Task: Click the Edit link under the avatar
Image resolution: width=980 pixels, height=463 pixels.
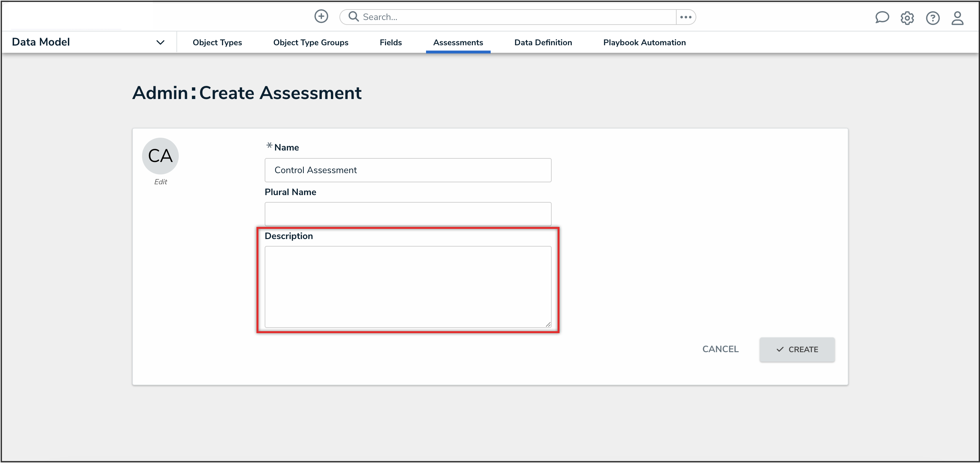Action: (160, 182)
